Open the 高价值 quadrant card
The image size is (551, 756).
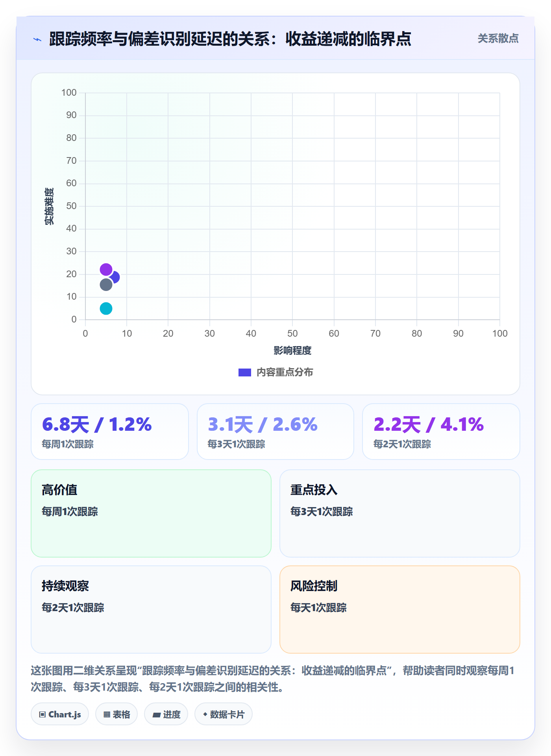tap(151, 513)
